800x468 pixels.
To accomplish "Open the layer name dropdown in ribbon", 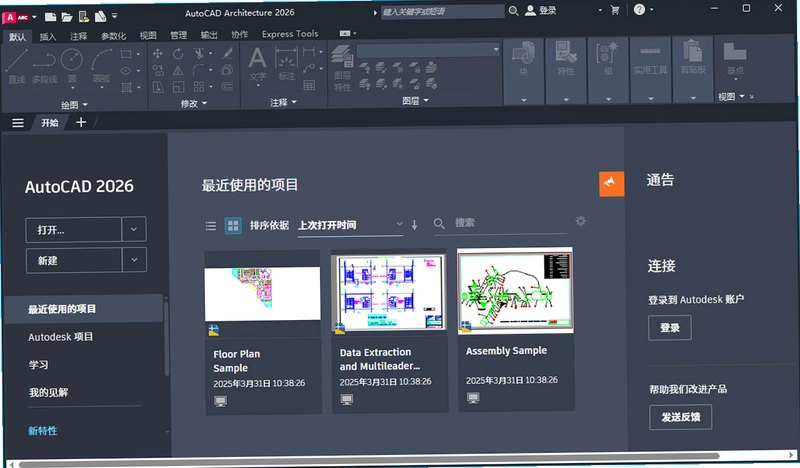I will (428, 51).
